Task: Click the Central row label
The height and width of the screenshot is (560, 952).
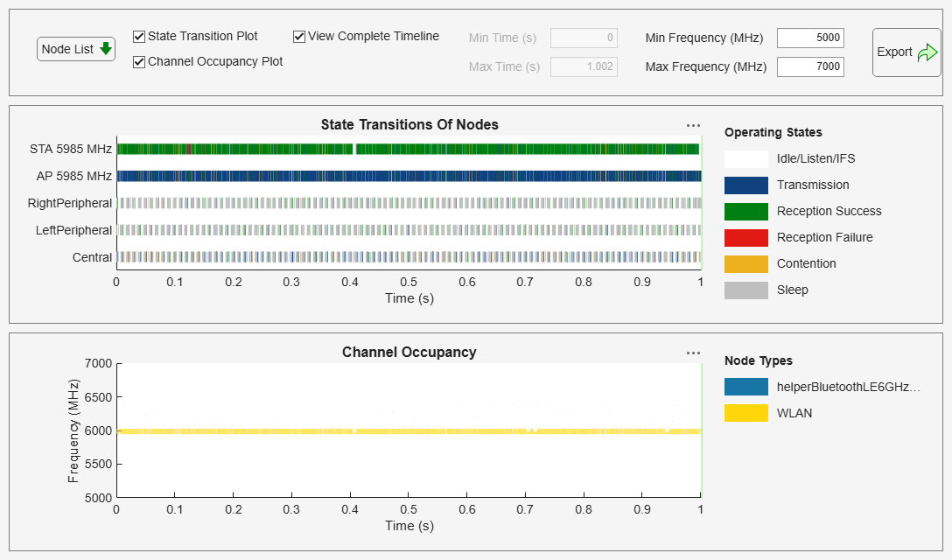Action: 92,257
